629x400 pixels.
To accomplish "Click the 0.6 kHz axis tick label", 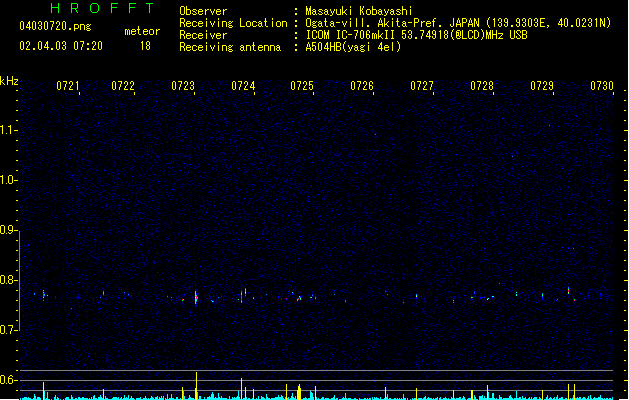I will [x=8, y=380].
